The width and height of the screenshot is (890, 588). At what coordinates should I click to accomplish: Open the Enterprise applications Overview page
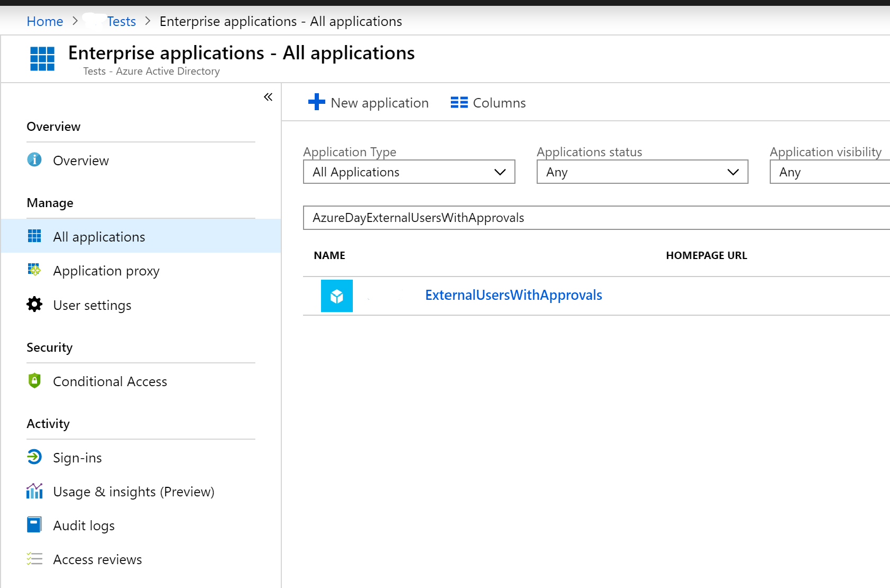pyautogui.click(x=81, y=159)
